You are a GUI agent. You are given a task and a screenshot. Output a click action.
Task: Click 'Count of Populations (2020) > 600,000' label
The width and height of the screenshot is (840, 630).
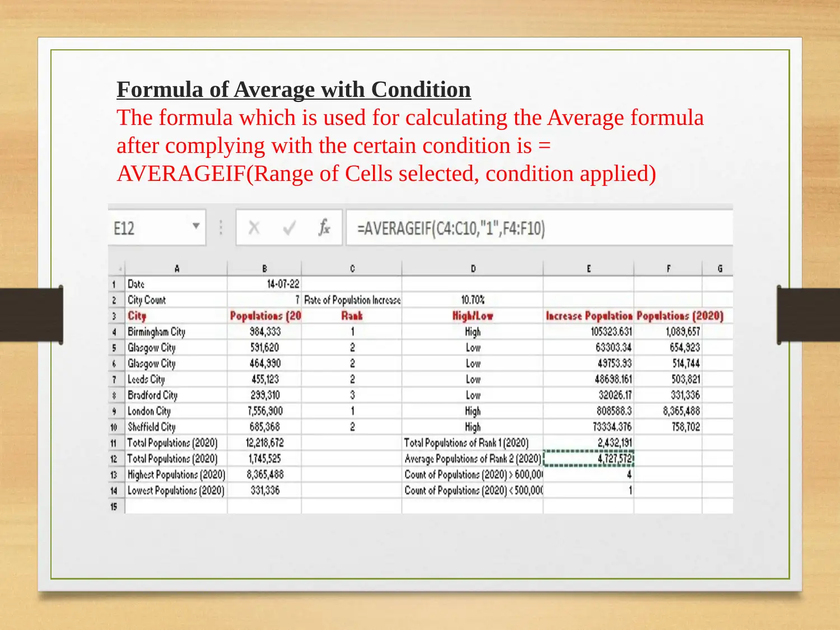click(473, 474)
